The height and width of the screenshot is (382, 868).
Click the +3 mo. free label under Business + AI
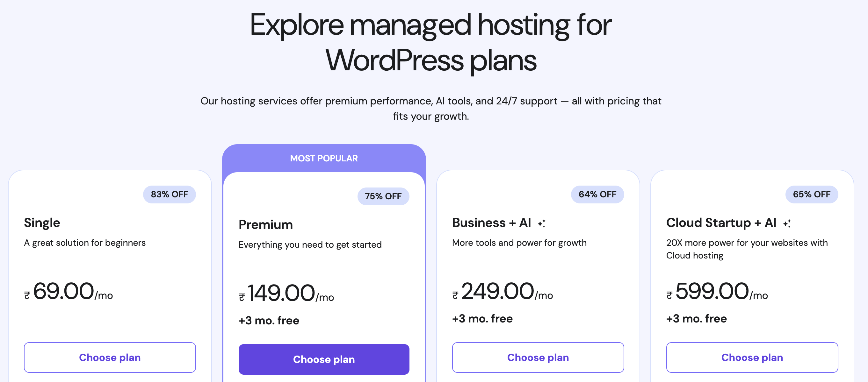[482, 318]
